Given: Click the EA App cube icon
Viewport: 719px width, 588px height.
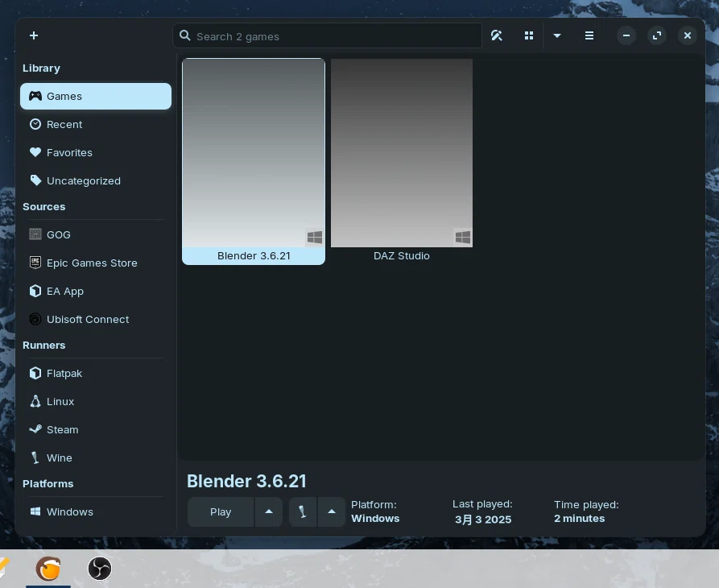Looking at the screenshot, I should point(35,291).
